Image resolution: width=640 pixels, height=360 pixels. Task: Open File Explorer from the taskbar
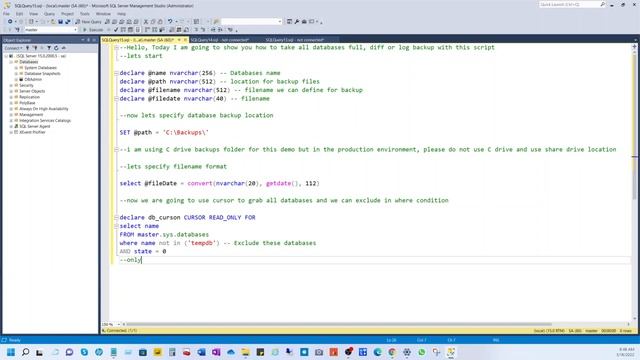[x=245, y=352]
